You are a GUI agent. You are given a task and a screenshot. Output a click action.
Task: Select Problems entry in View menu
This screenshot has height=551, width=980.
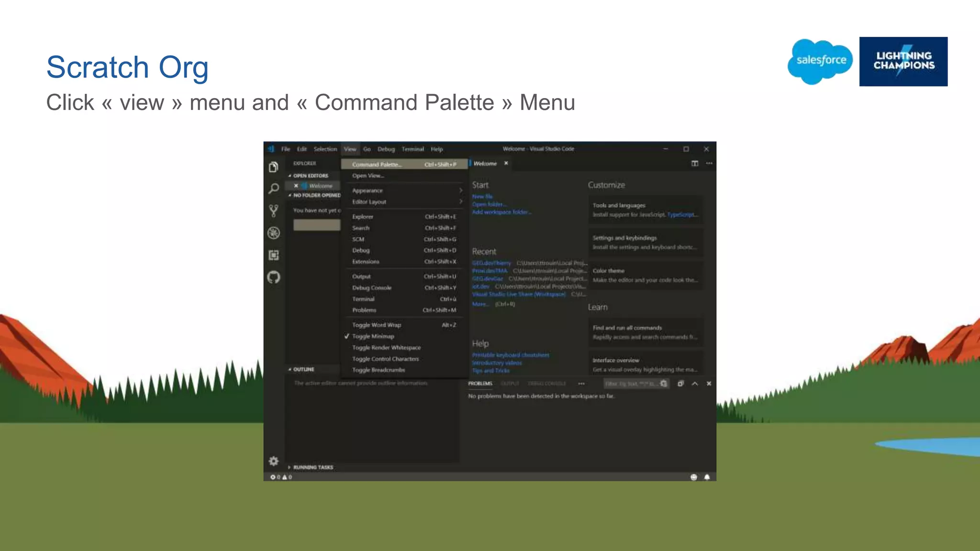tap(404, 310)
